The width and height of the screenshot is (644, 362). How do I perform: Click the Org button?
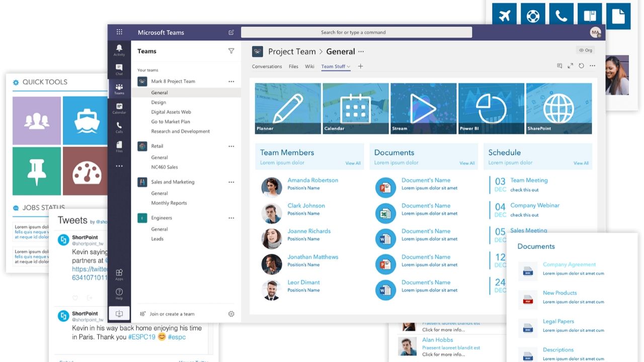tap(586, 50)
